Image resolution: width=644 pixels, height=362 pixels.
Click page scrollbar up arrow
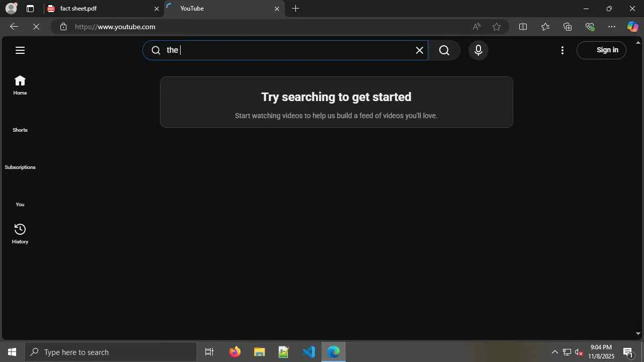(638, 42)
